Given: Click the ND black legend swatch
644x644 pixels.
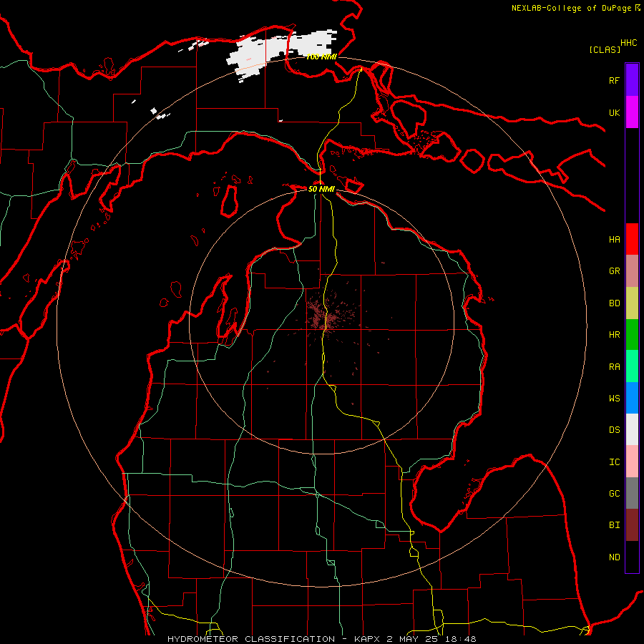Looking at the screenshot, I should [632, 557].
